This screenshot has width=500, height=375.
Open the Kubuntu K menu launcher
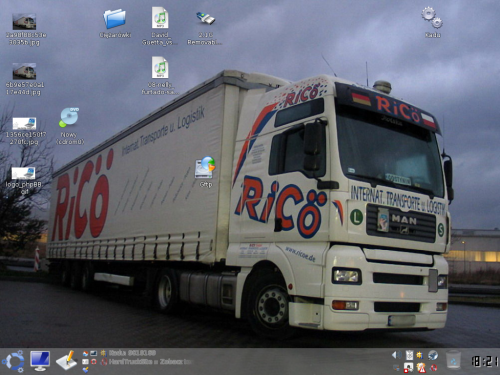point(13,361)
